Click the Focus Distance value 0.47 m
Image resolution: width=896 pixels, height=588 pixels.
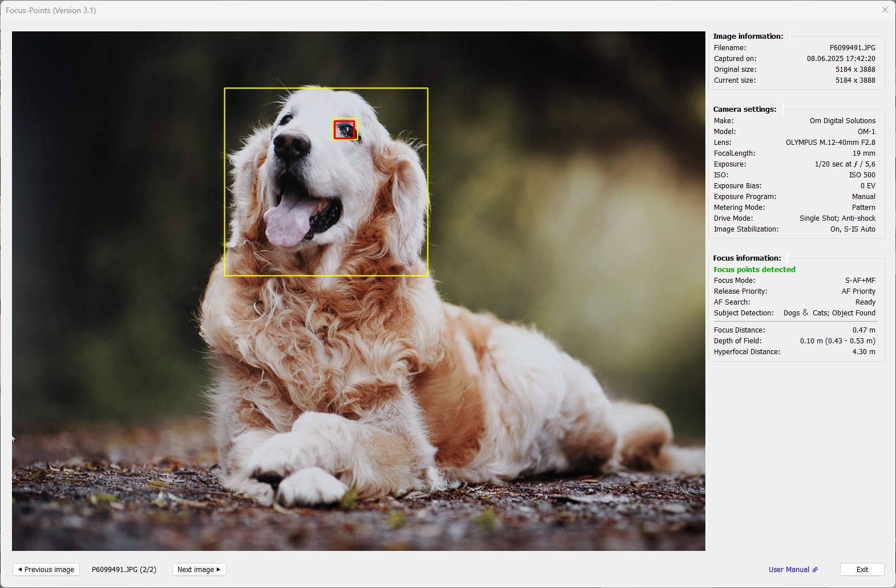(863, 330)
